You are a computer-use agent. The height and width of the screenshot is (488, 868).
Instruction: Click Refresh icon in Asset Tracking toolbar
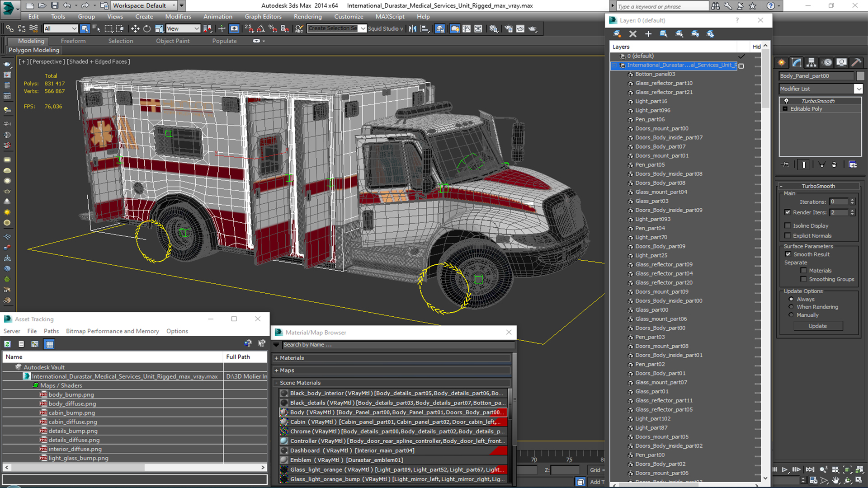pos(8,344)
